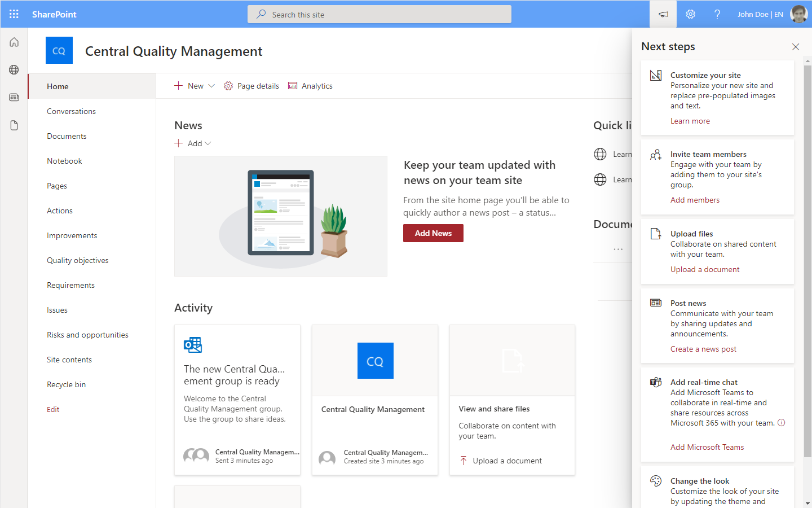Select Home in site navigation

(x=92, y=86)
